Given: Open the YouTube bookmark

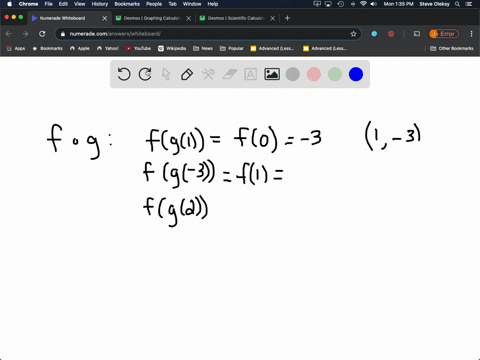Looking at the screenshot, I should coord(138,48).
